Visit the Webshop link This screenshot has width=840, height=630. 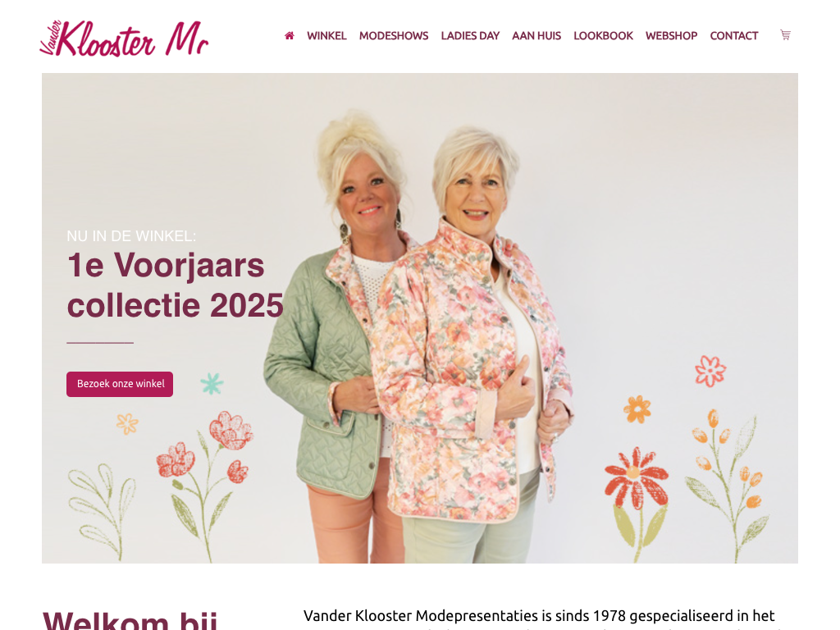point(671,35)
